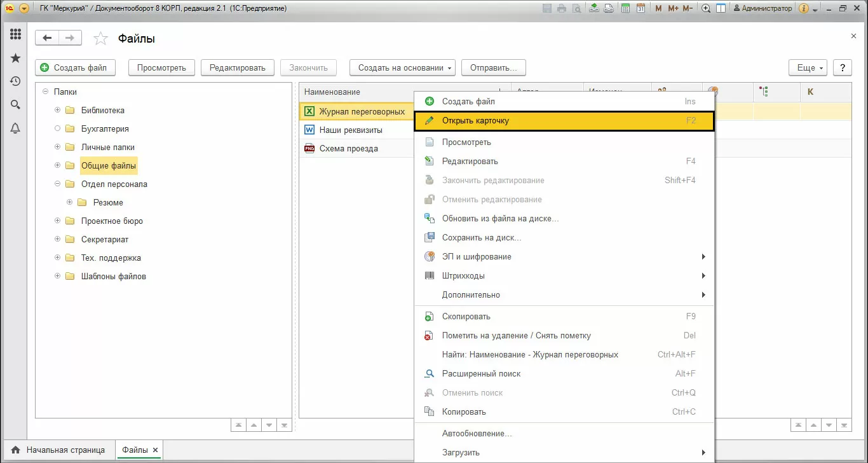Open the Favorites star panel

coord(15,58)
